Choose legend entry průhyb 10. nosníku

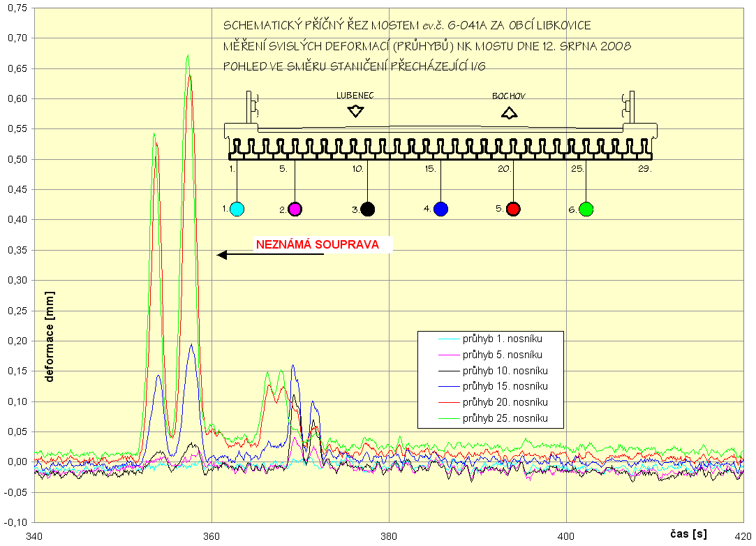504,371
